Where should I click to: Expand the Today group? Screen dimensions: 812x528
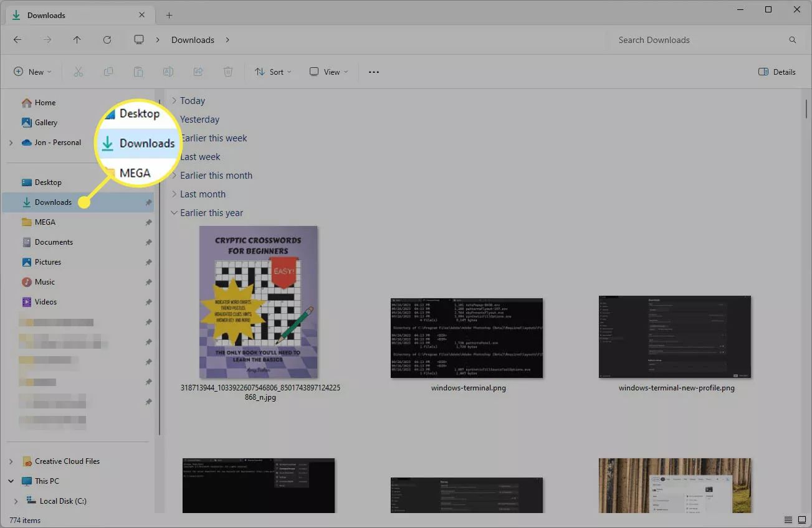coord(174,101)
